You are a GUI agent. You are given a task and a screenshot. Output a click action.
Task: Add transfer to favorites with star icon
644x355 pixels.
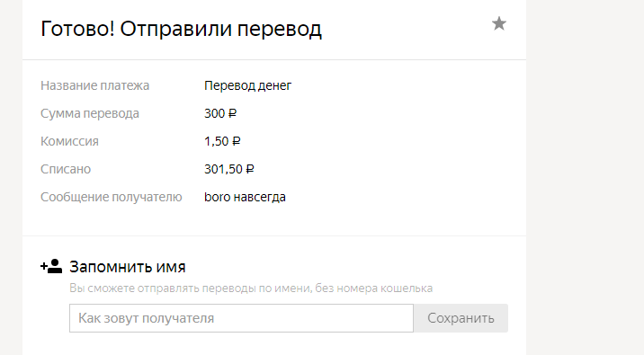pos(499,23)
